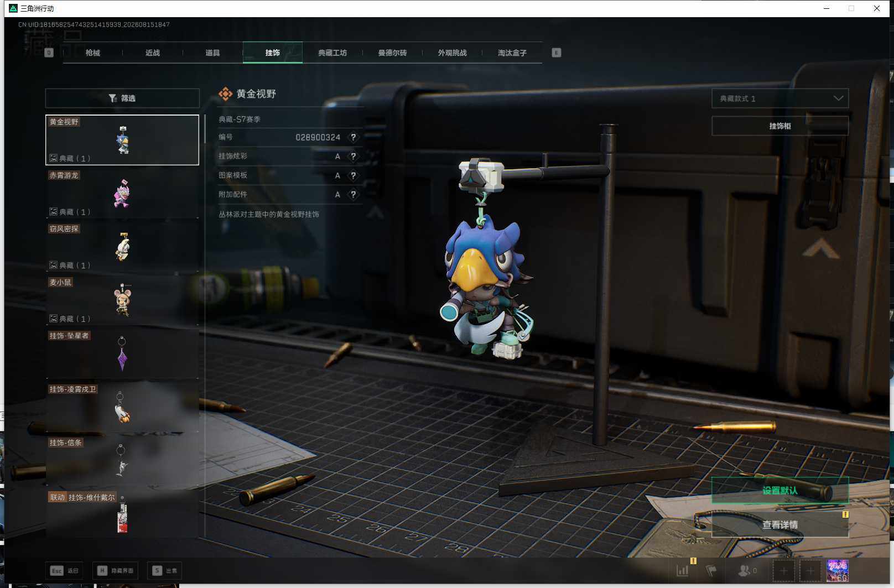This screenshot has height=588, width=894.
Task: Expand the 典藏款式 1 dropdown
Action: pos(780,98)
